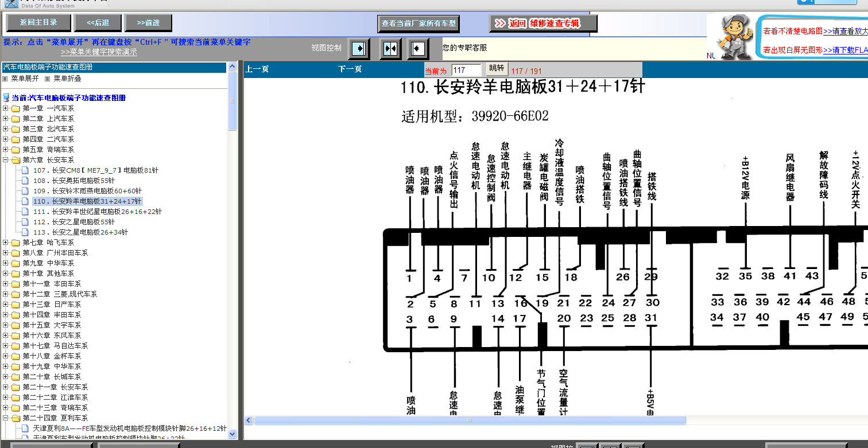Expand 第二十章 长城车系 tree node
This screenshot has width=868, height=448.
click(x=6, y=377)
